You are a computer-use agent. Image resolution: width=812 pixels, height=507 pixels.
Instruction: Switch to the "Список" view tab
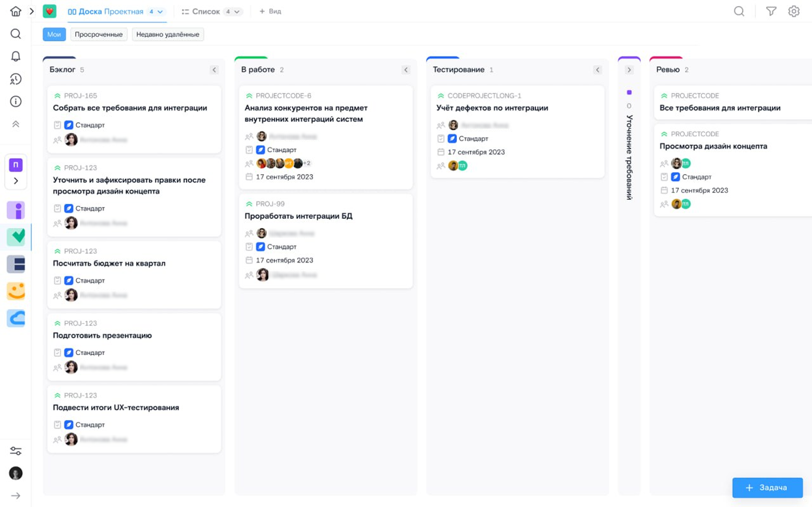pos(205,12)
